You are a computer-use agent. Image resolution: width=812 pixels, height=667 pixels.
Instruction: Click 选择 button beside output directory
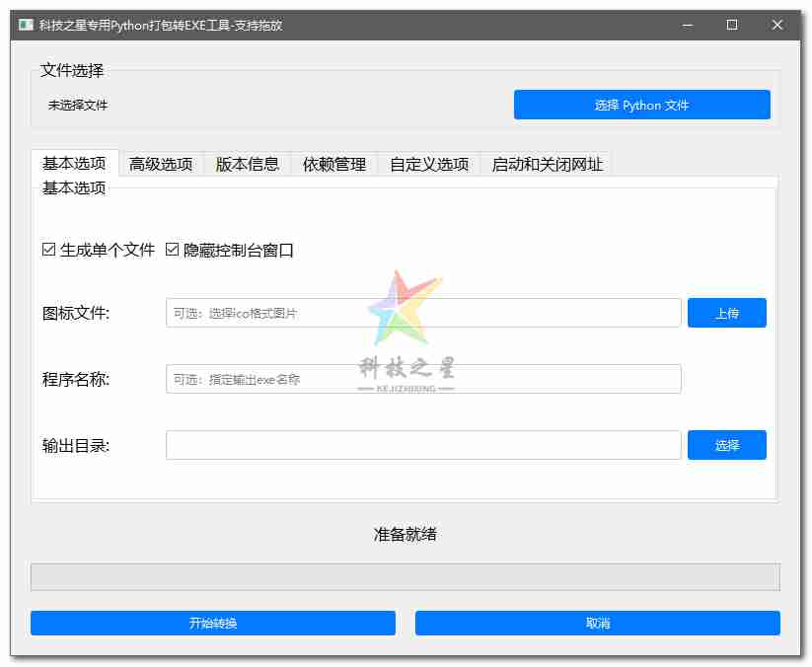pos(726,445)
